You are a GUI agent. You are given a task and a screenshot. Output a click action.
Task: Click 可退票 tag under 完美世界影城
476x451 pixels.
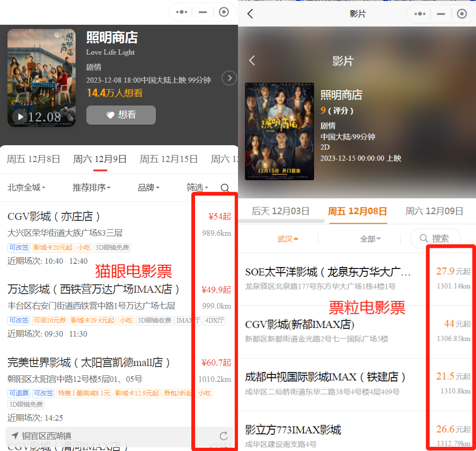tap(19, 393)
